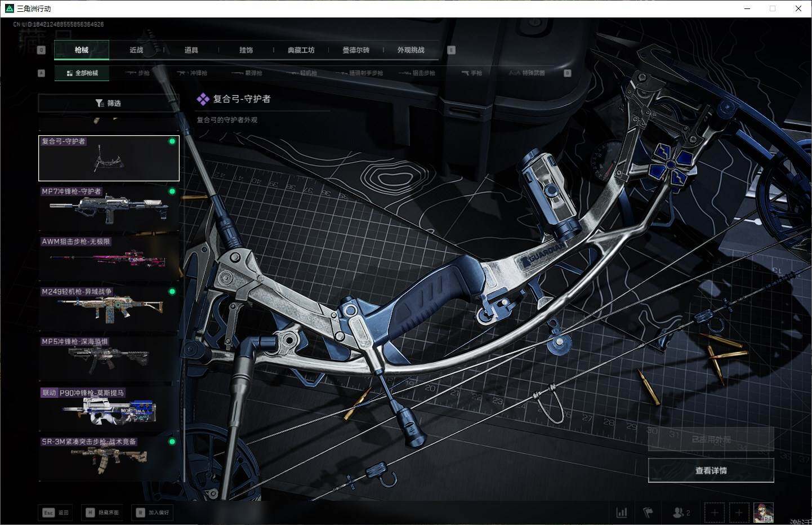The width and height of the screenshot is (812, 525).
Task: Select the MP5冲锋枪-深海恐惧 skin
Action: tap(109, 358)
